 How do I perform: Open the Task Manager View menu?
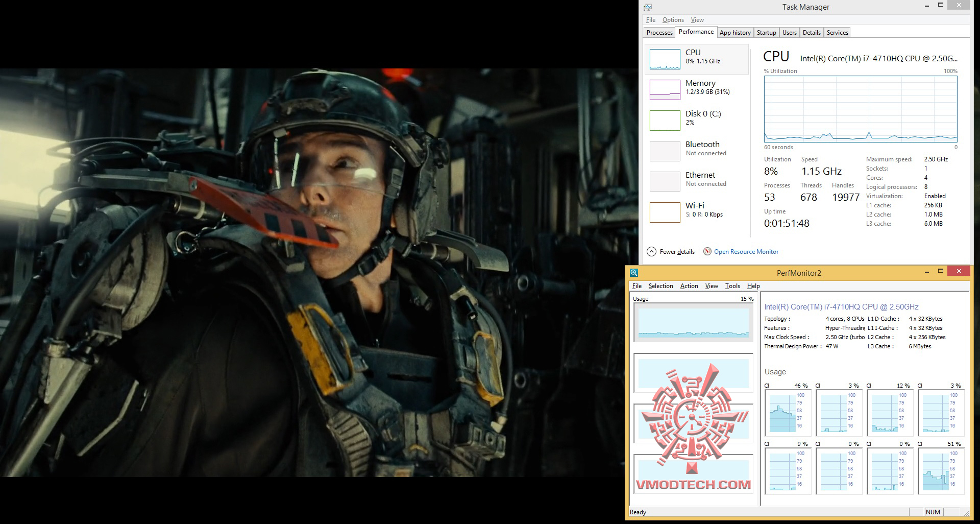pos(697,20)
